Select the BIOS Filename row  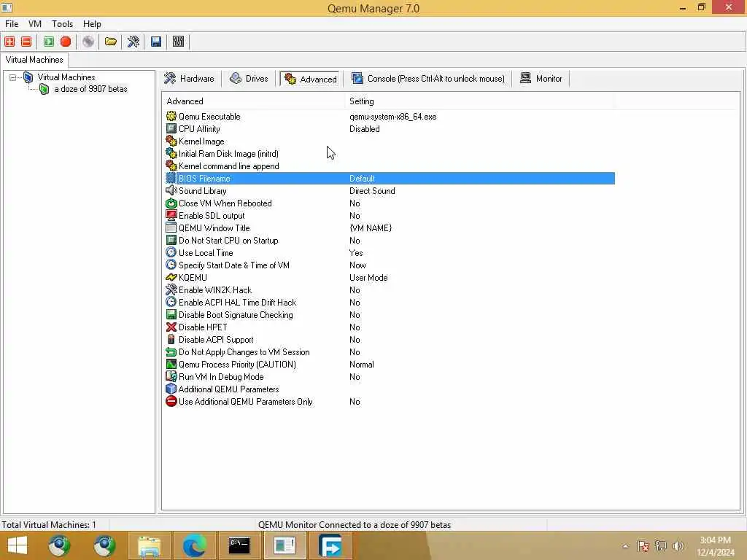[x=390, y=179]
